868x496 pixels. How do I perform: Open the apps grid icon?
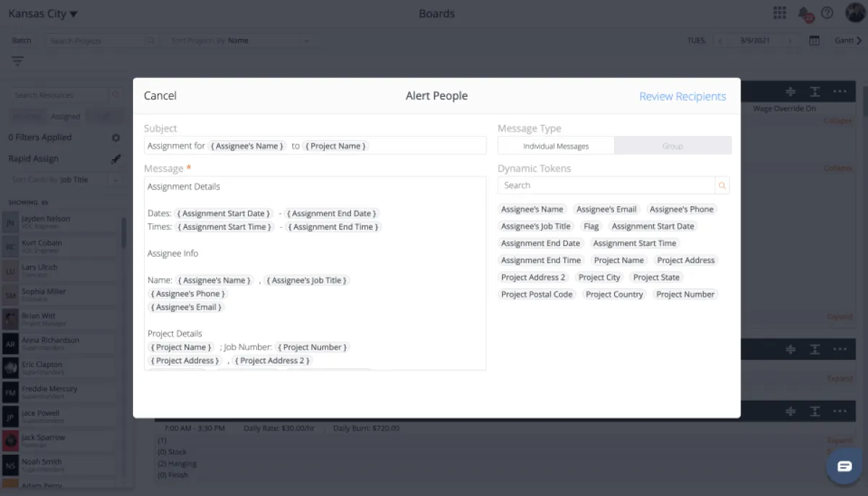click(779, 13)
